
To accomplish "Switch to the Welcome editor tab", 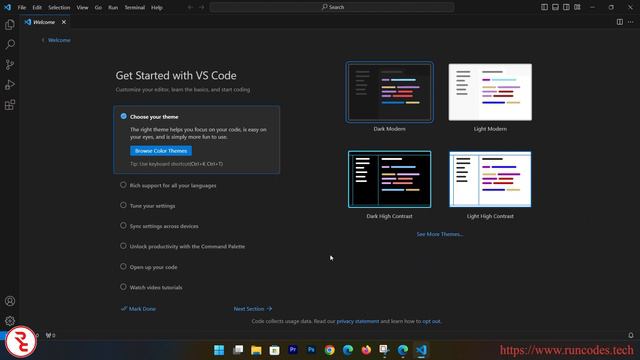I will click(44, 22).
